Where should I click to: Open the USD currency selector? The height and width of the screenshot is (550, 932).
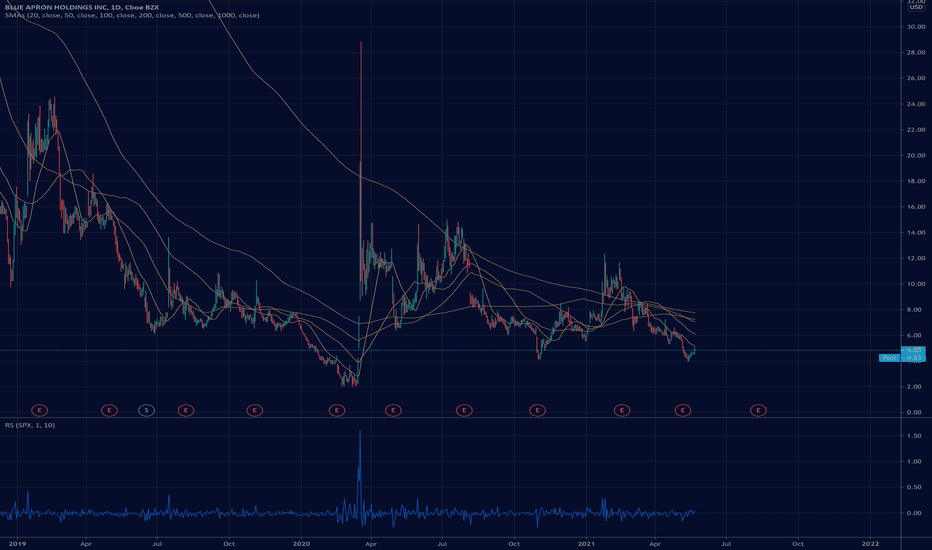[x=916, y=7]
